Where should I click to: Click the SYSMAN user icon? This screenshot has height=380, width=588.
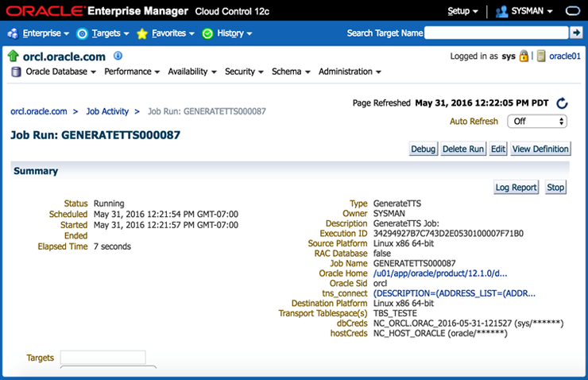[501, 11]
